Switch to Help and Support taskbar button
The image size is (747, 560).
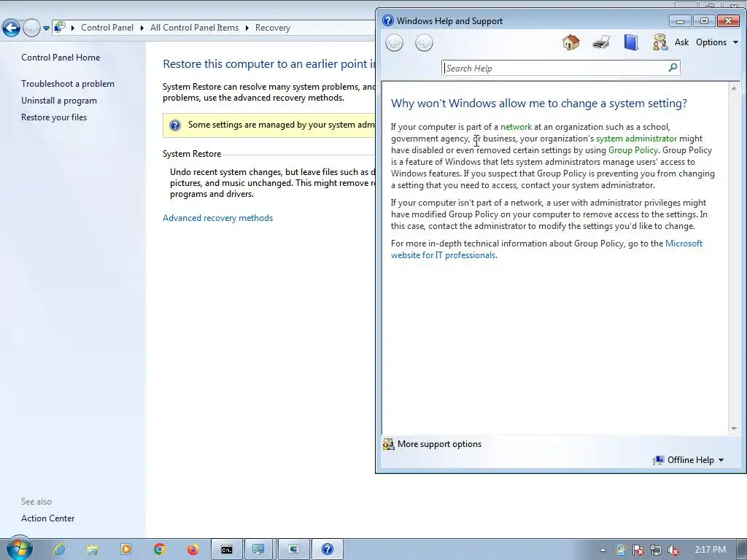(328, 550)
